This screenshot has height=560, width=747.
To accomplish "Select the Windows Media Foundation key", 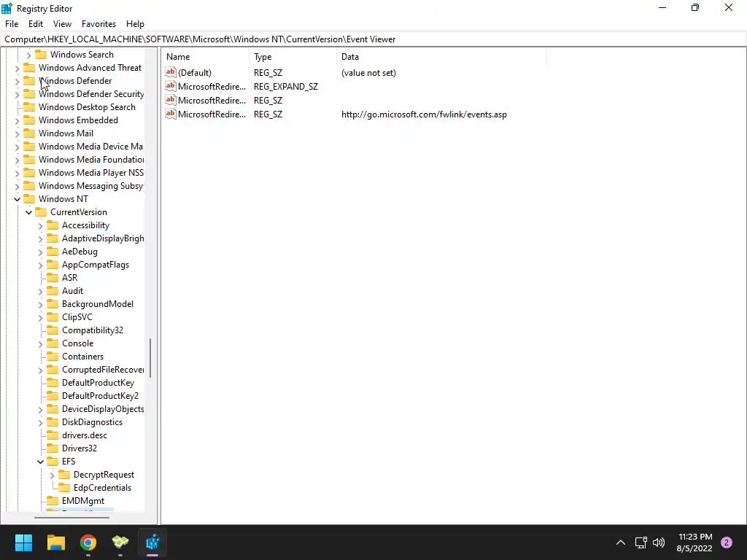I will click(91, 160).
